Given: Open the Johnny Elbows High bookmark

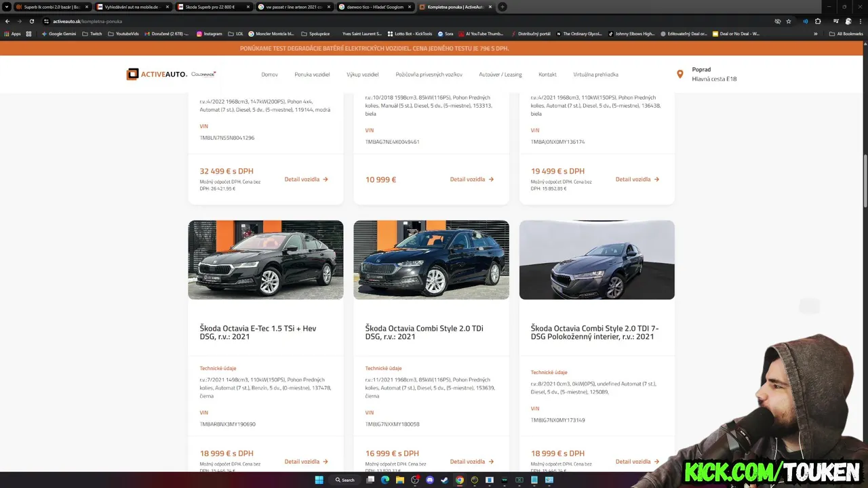Looking at the screenshot, I should pyautogui.click(x=631, y=33).
